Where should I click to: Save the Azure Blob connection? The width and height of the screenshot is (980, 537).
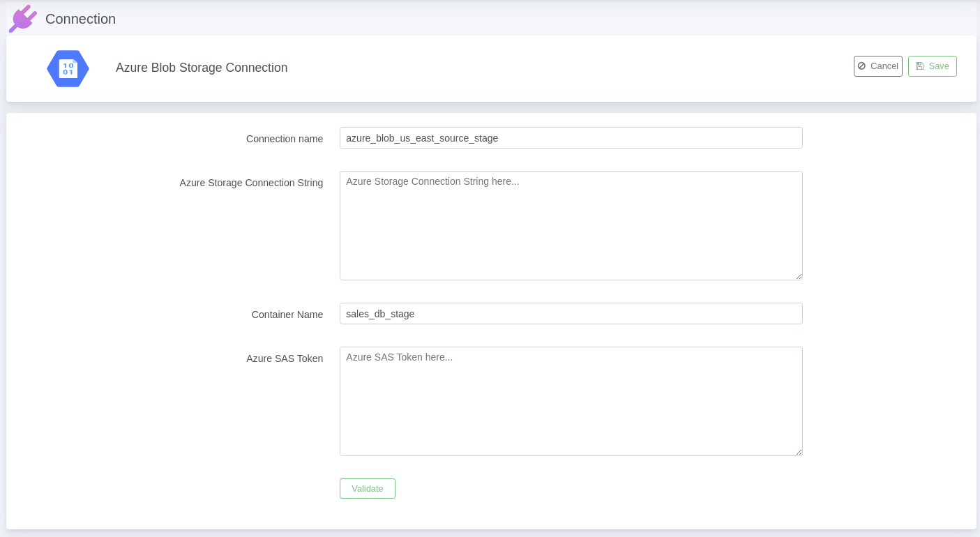click(933, 66)
